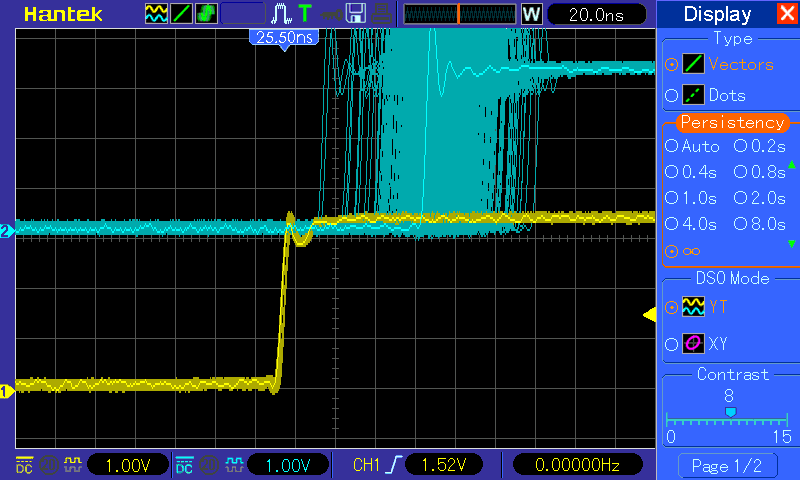Select YT DSO mode radio button
The height and width of the screenshot is (480, 800).
tap(671, 308)
